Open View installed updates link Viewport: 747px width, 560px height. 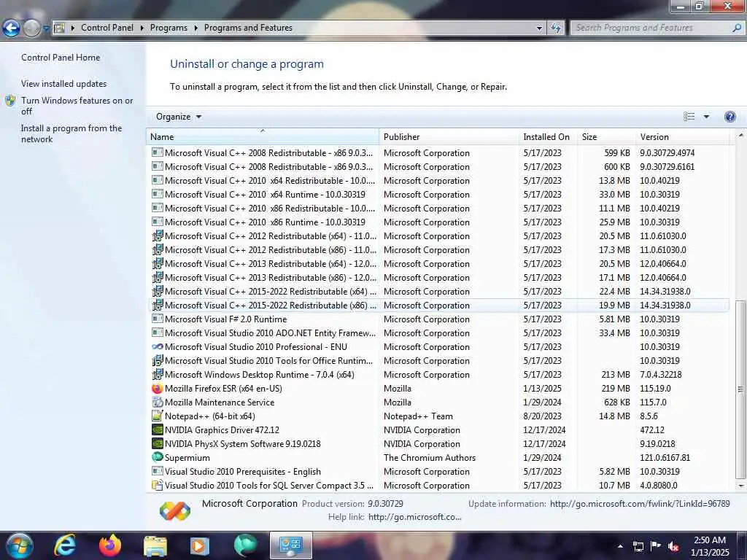tap(64, 84)
